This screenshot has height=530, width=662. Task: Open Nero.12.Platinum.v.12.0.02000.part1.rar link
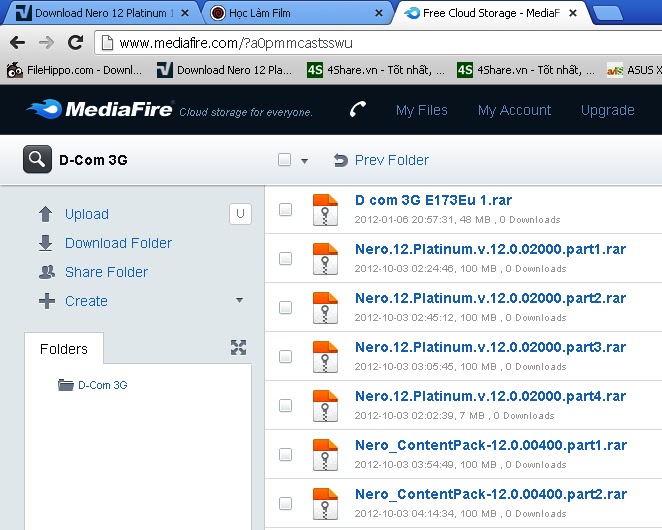click(490, 249)
